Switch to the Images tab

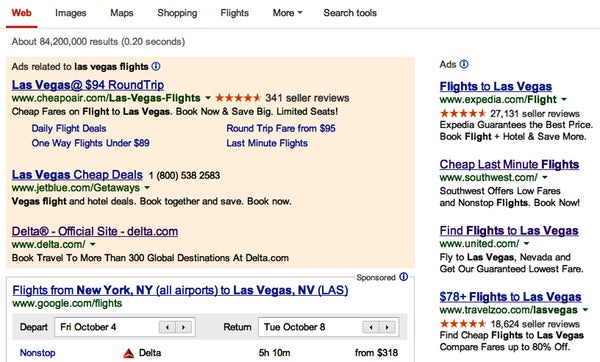pos(71,13)
